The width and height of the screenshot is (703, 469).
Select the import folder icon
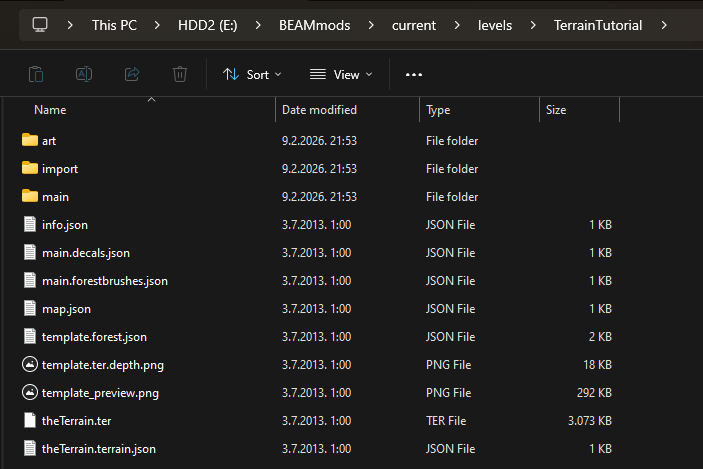[30, 168]
